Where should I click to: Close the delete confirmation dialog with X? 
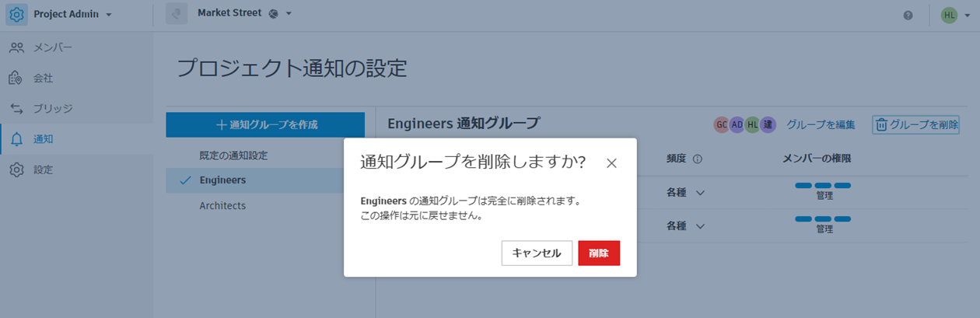pyautogui.click(x=611, y=163)
